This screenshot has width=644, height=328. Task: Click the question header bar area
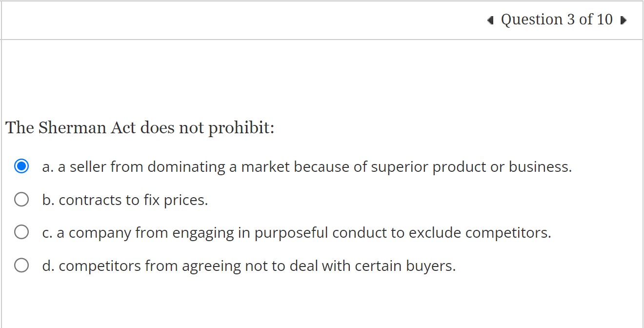[x=322, y=20]
